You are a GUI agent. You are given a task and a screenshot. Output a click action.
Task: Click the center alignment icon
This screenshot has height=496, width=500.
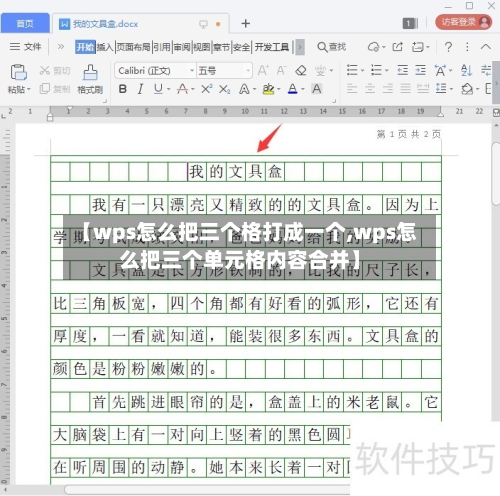point(370,89)
